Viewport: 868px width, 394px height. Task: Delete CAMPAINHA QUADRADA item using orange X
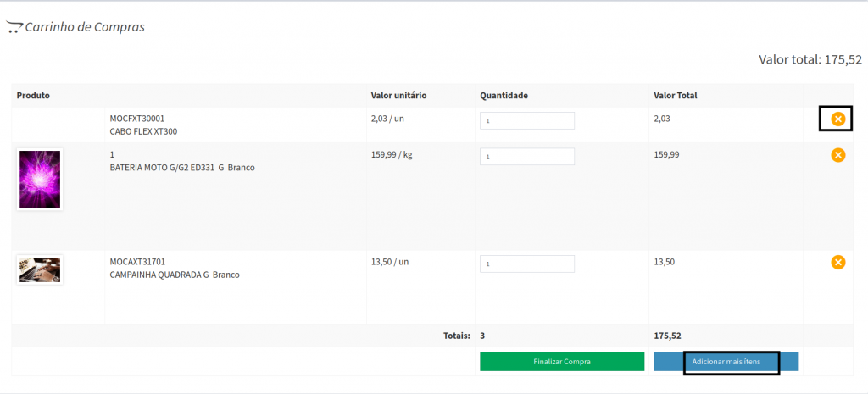click(x=837, y=263)
